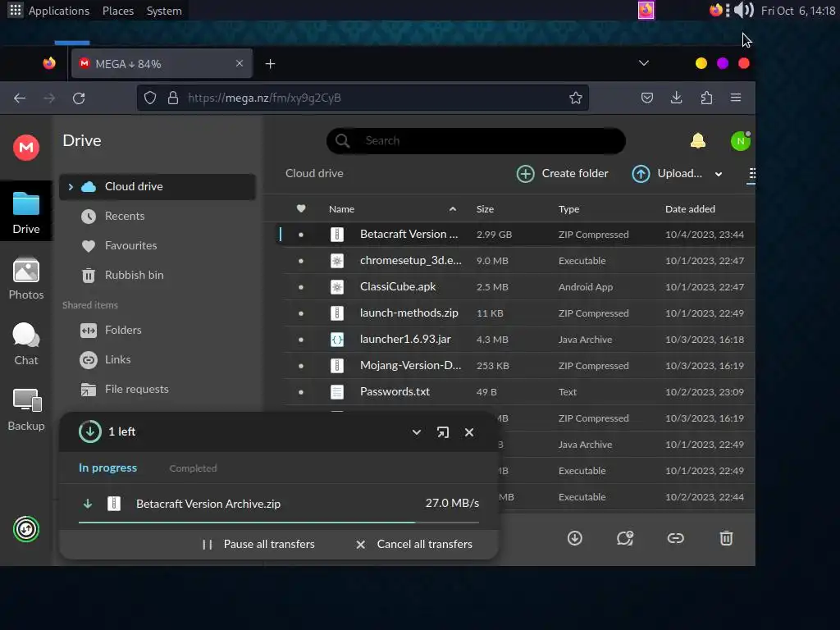Viewport: 840px width, 630px height.
Task: Click the Upload button
Action: tap(667, 174)
